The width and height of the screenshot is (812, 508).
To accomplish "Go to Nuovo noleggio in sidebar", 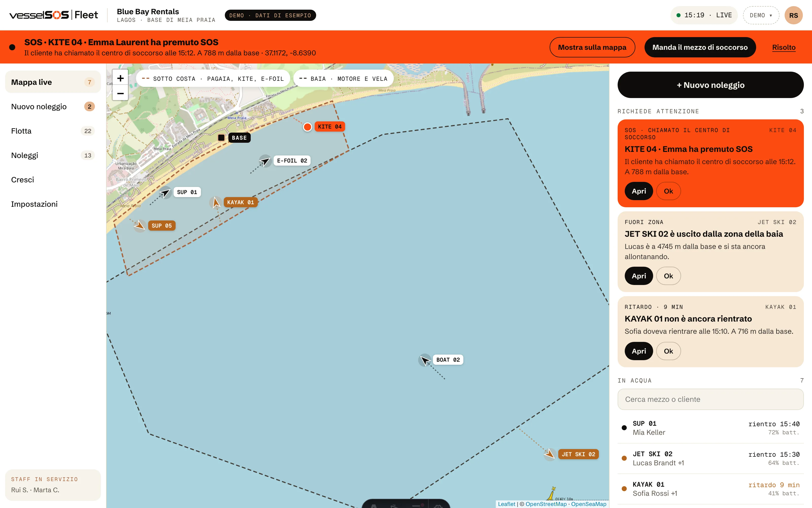I will tap(53, 106).
